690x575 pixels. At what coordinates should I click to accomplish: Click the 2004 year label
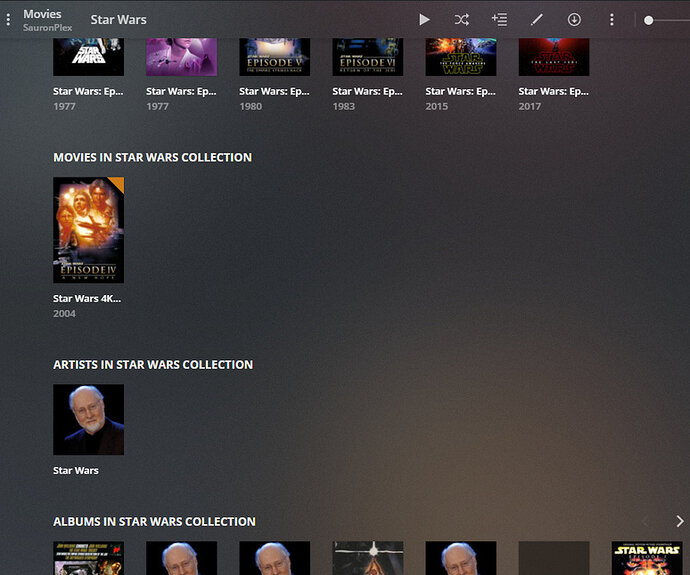pos(64,314)
